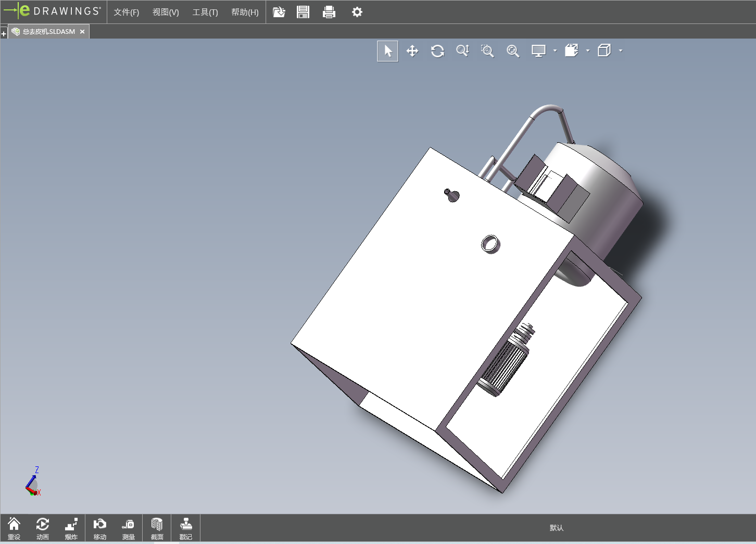
Task: Open the 测量 measure tool
Action: (x=129, y=528)
